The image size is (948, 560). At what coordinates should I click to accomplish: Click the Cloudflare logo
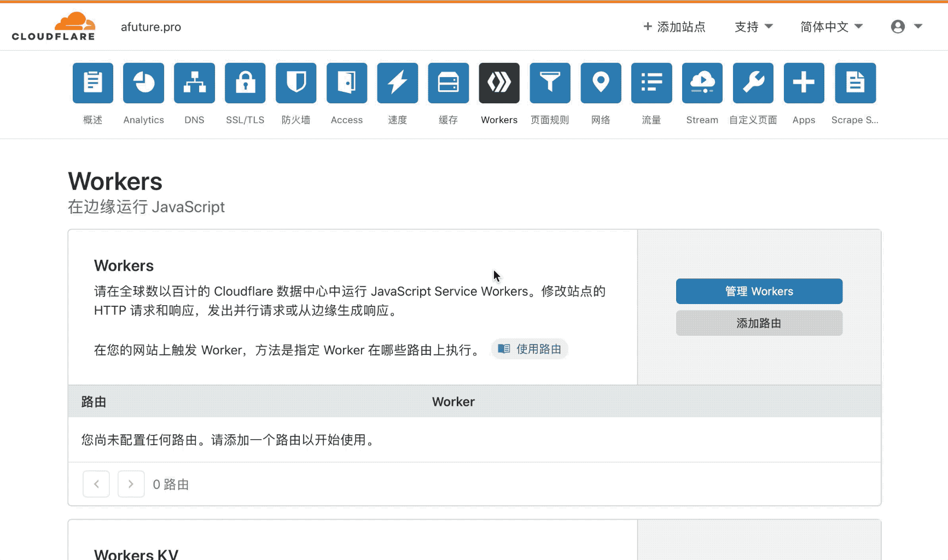(54, 26)
